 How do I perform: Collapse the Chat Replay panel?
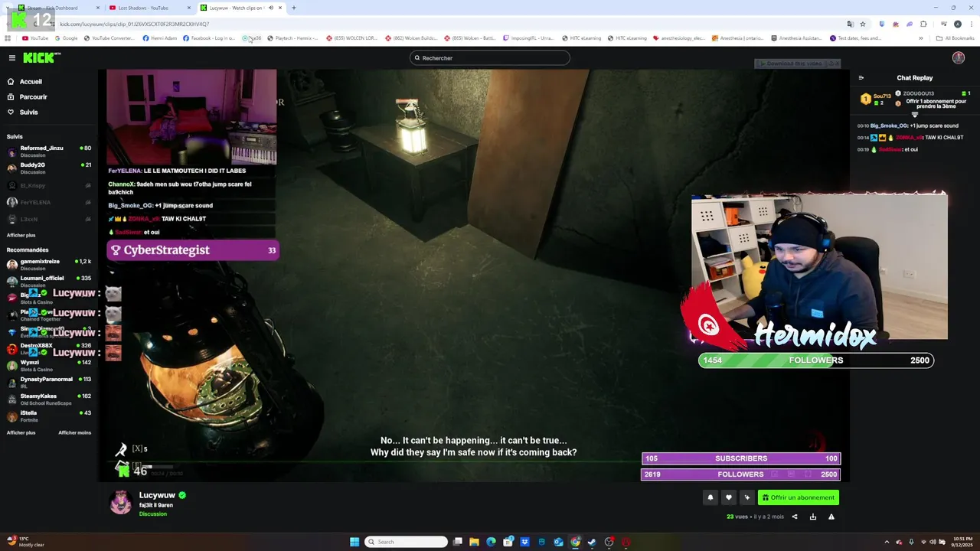(861, 77)
